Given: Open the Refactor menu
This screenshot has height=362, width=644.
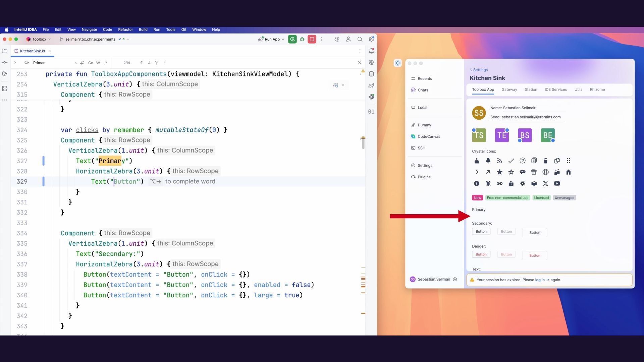Looking at the screenshot, I should pyautogui.click(x=125, y=29).
